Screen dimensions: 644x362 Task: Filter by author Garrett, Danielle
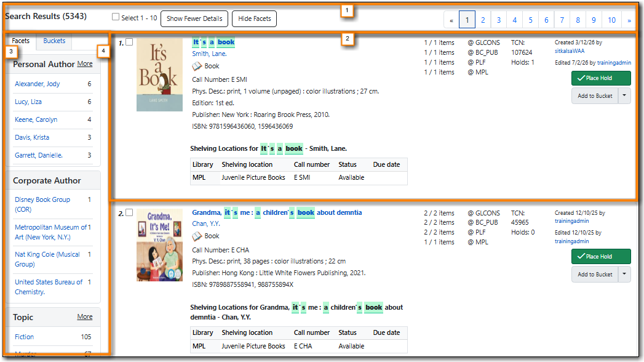(x=39, y=155)
